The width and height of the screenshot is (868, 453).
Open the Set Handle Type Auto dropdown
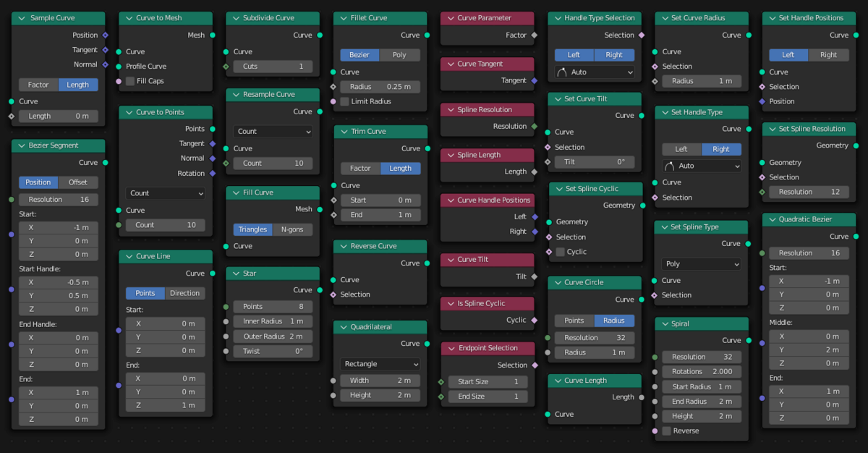(702, 166)
